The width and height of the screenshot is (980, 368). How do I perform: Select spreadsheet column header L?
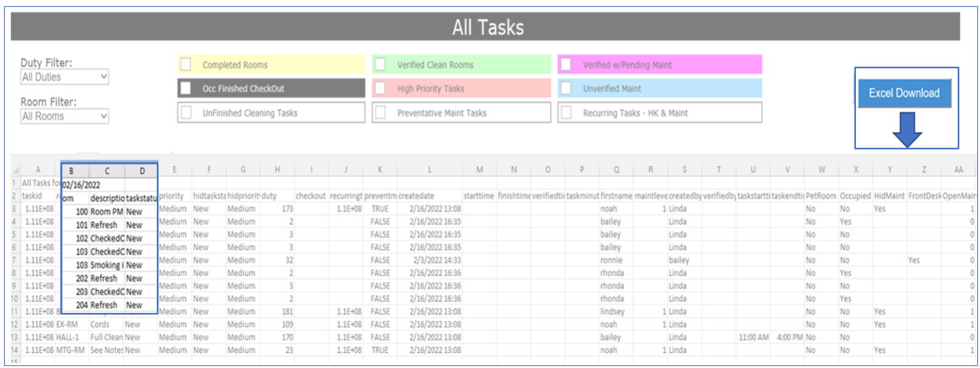[429, 169]
